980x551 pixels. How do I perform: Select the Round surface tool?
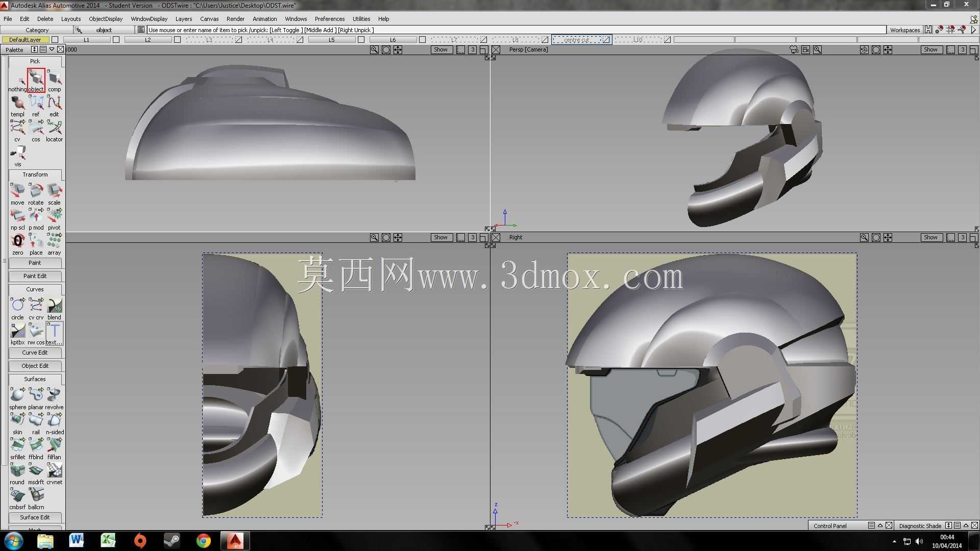click(x=17, y=474)
